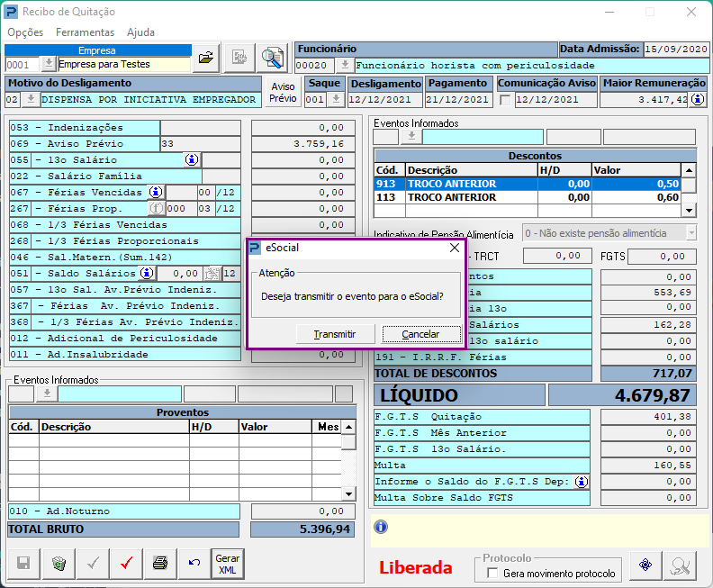Click the grayed calculation icon beside folder

click(239, 58)
